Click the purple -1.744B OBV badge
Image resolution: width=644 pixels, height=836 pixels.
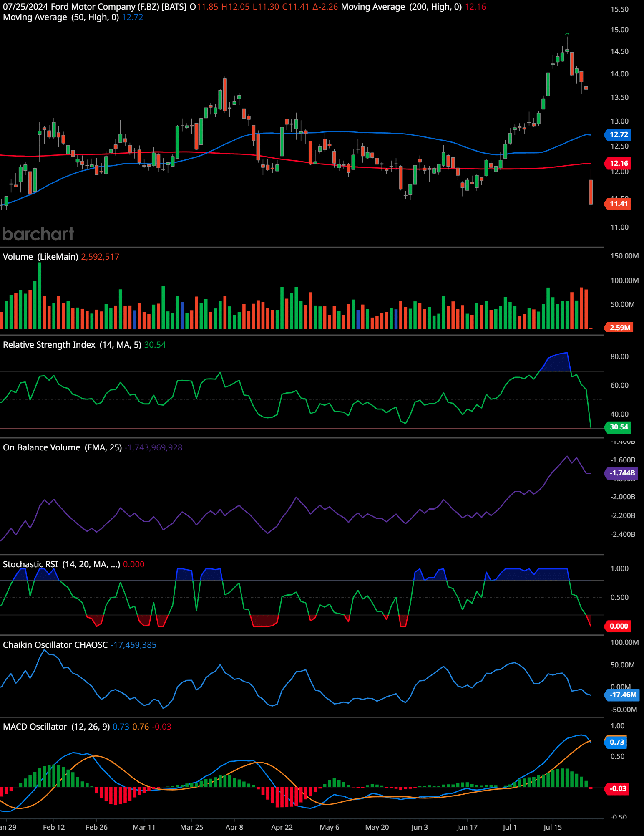[x=621, y=473]
